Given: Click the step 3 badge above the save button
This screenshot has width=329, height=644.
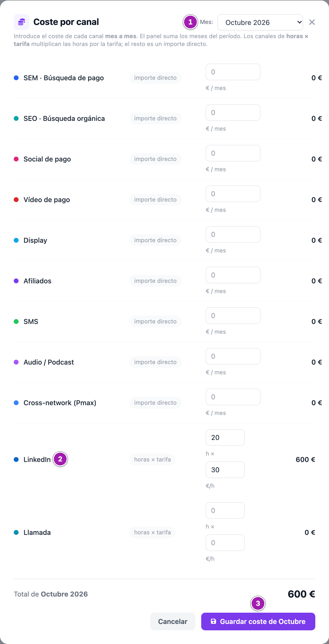Looking at the screenshot, I should (258, 603).
